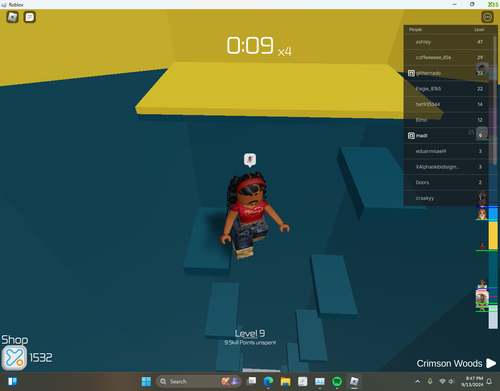The height and width of the screenshot is (391, 500).
Task: Click the 1532 coin balance
Action: pyautogui.click(x=41, y=358)
